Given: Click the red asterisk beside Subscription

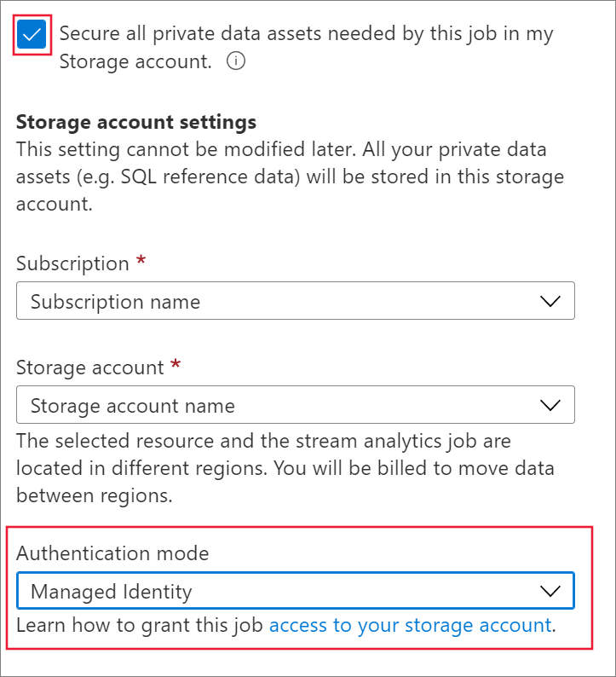Looking at the screenshot, I should tap(141, 262).
